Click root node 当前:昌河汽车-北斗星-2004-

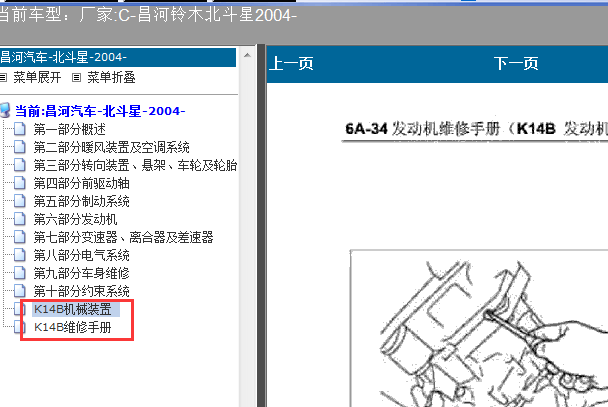pyautogui.click(x=100, y=111)
